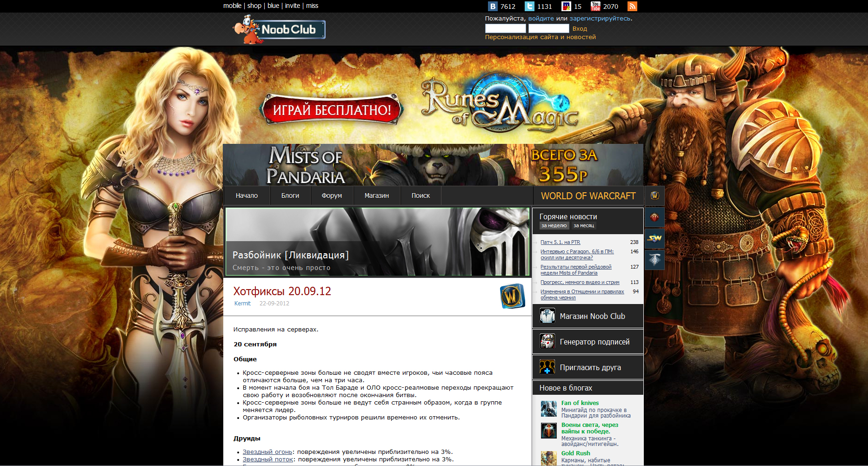The width and height of the screenshot is (868, 466).
Task: Open the Воены света blog avatar
Action: [549, 431]
